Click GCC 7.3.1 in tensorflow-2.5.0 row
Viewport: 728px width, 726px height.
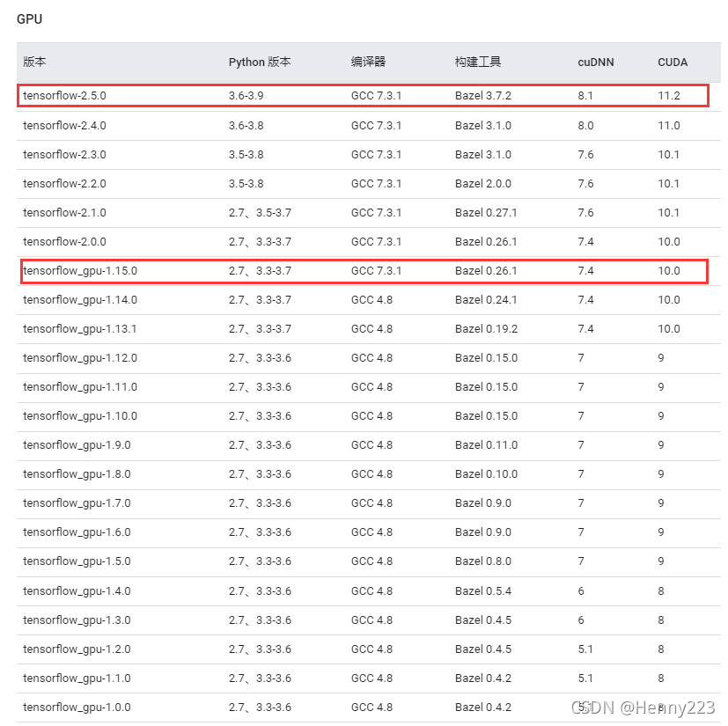pyautogui.click(x=376, y=96)
